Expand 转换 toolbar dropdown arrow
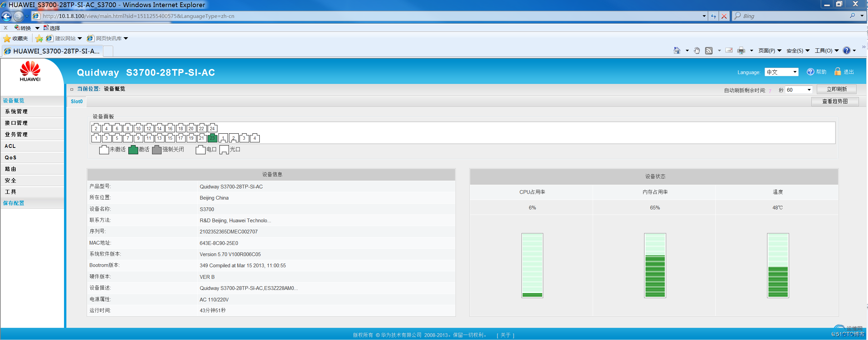 tap(37, 28)
